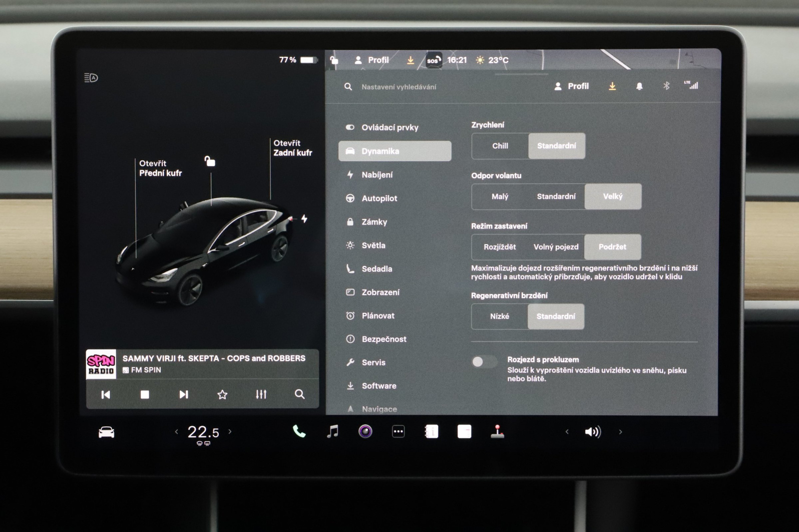The width and height of the screenshot is (799, 532).
Task: Go to the Nabíjení menu item
Action: point(377,175)
